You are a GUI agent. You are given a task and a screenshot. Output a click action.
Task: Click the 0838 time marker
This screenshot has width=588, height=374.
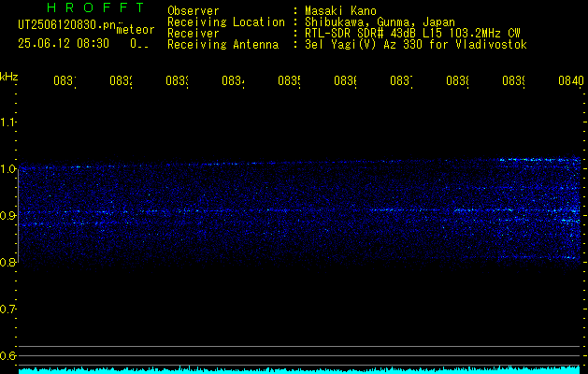457,80
